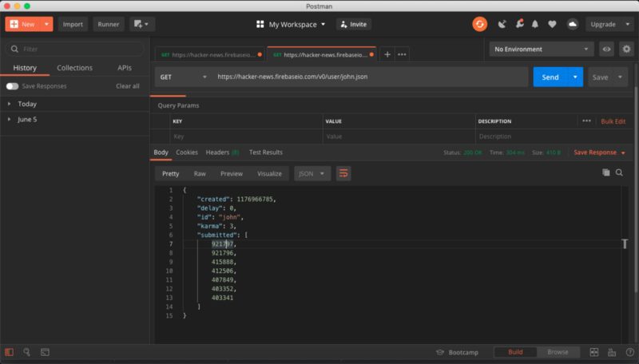Click Clear all history link
This screenshot has width=639, height=364.
(127, 86)
